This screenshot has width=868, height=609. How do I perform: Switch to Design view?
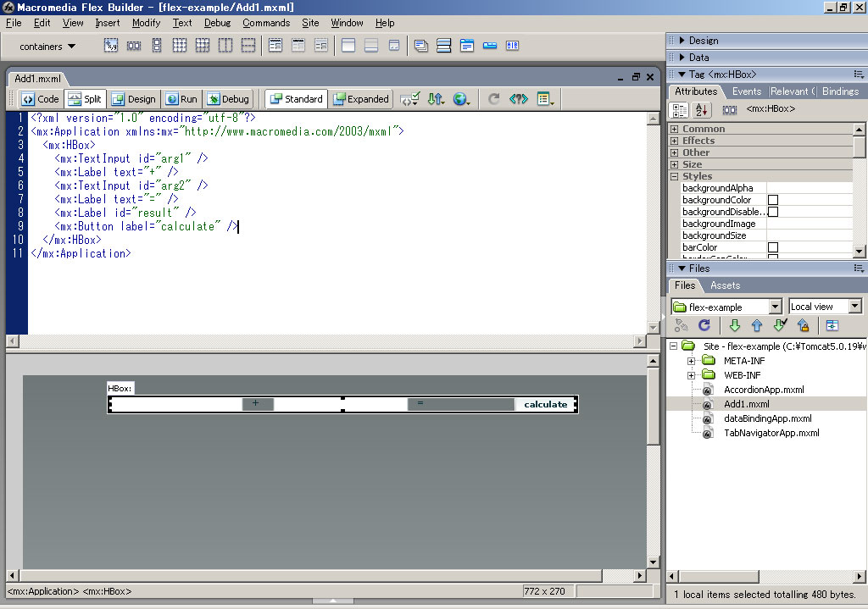point(133,99)
